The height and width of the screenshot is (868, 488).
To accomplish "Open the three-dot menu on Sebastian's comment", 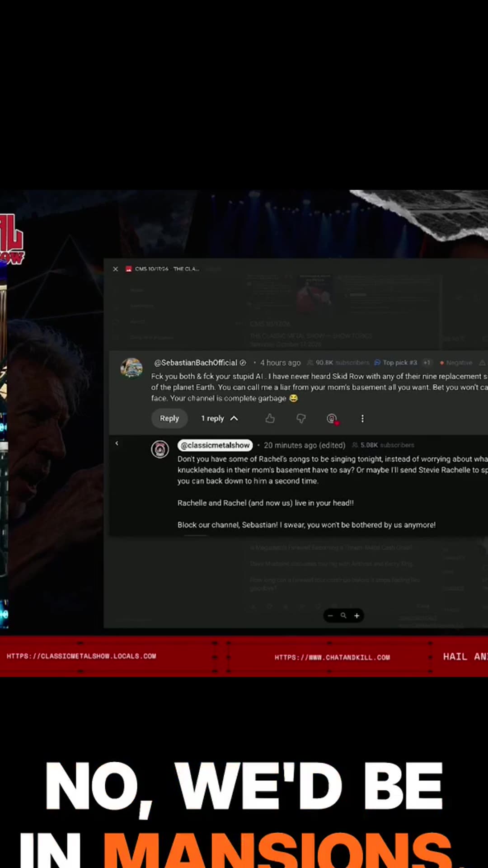I will coord(362,419).
